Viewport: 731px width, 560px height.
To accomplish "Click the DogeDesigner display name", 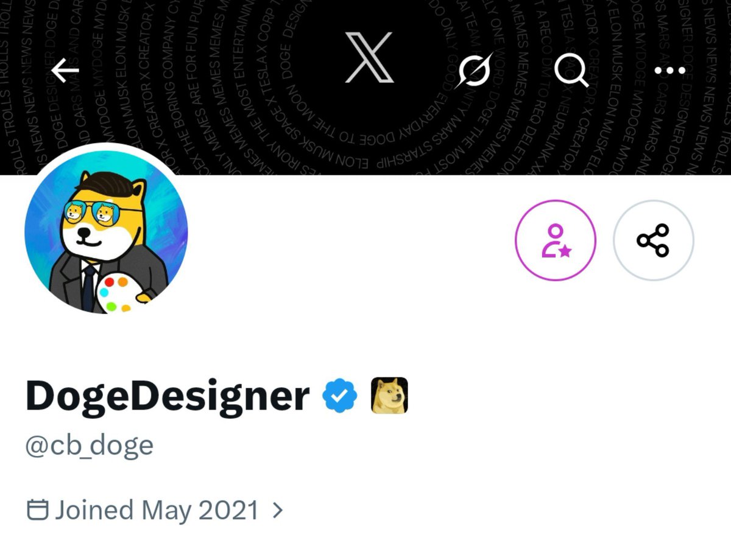I will click(168, 397).
